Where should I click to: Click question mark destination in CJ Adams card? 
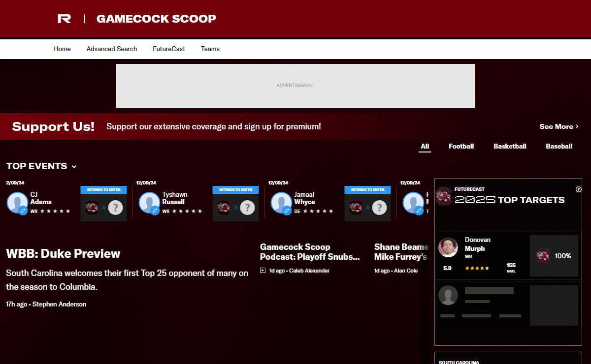(x=115, y=208)
